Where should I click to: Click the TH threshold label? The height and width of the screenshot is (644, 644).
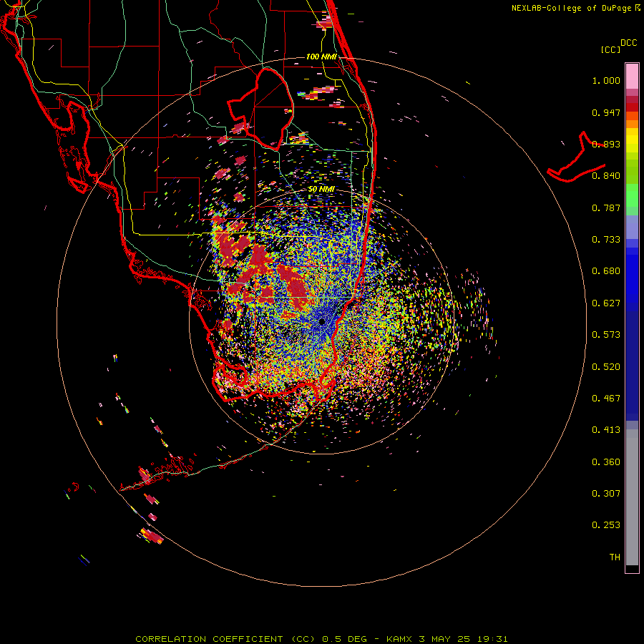pos(615,557)
